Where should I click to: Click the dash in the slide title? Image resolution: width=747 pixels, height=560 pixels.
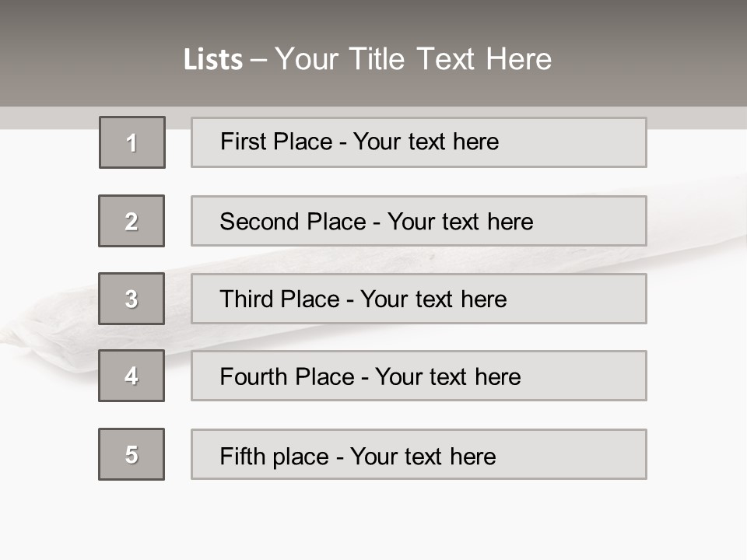(x=258, y=60)
